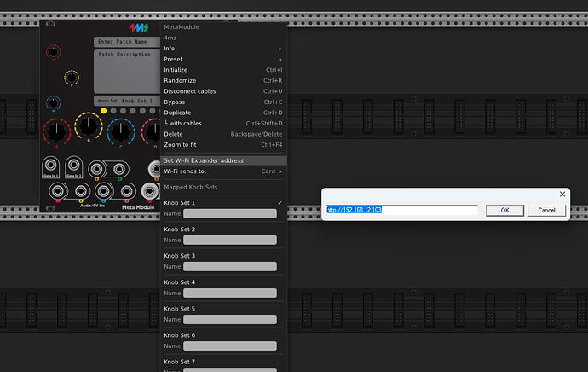Select the checked Knob Set 1 entry
This screenshot has width=588, height=372.
[223, 203]
